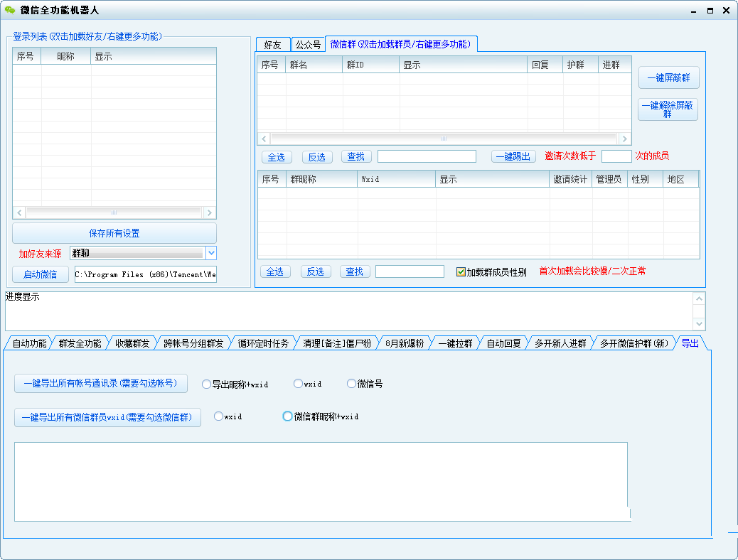The image size is (738, 560).
Task: Click the 邀请统计 column header
Action: pos(570,179)
